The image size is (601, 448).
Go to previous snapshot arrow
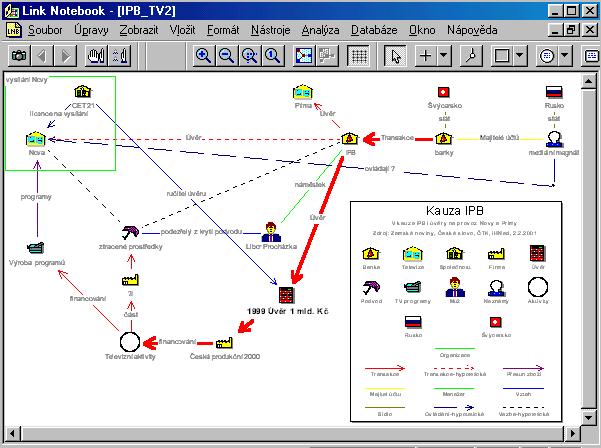(42, 56)
